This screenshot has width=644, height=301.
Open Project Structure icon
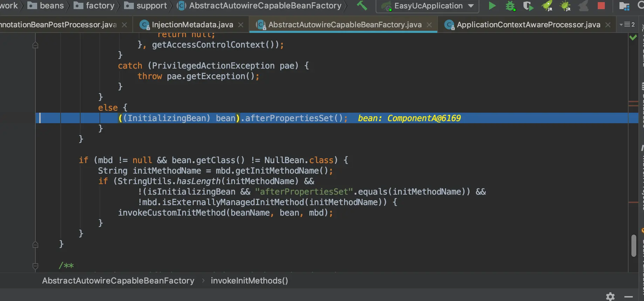click(624, 6)
